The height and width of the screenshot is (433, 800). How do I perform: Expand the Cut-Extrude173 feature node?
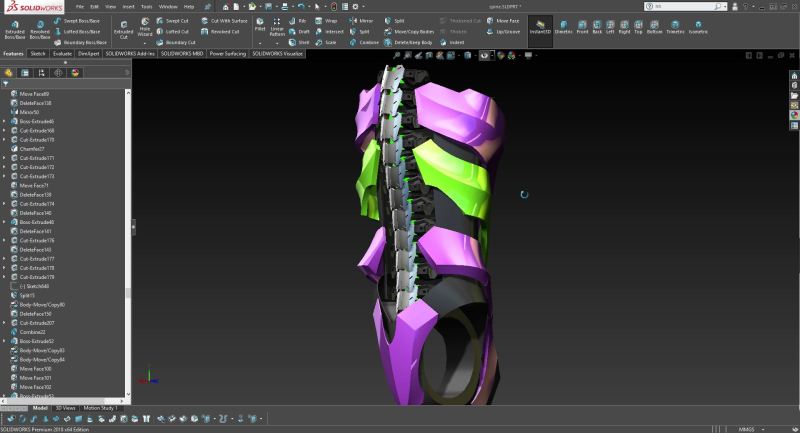5,176
